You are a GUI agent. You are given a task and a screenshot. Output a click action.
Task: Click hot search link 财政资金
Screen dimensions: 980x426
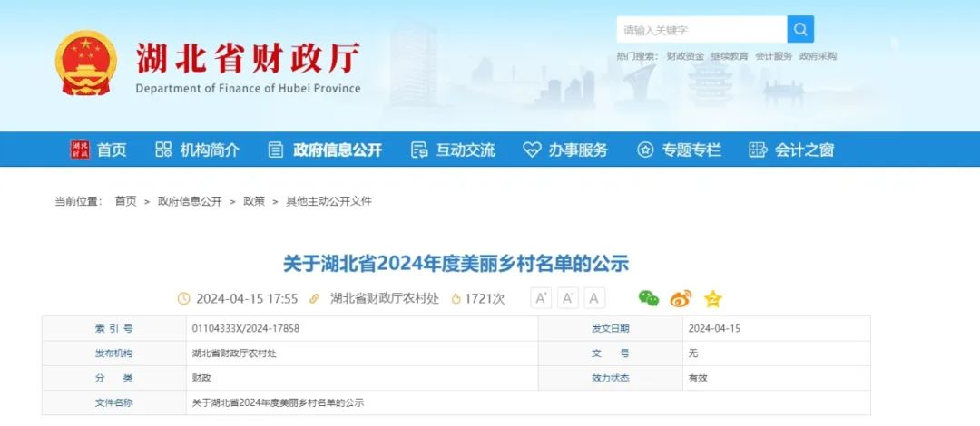coord(685,56)
